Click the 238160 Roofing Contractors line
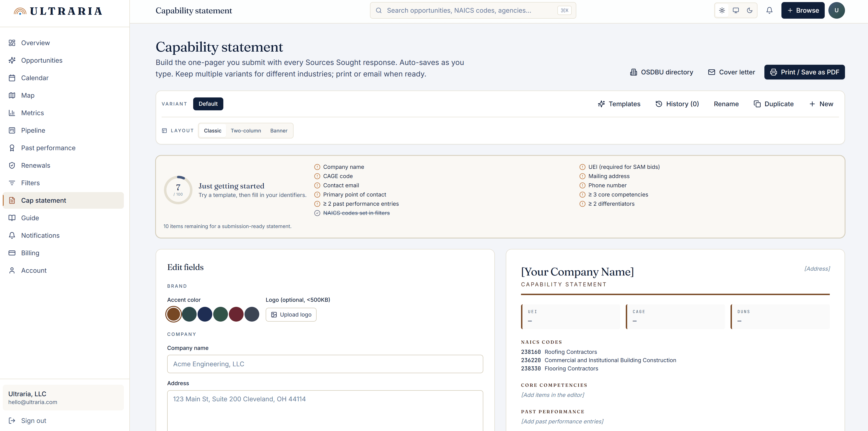This screenshot has width=868, height=431. pyautogui.click(x=559, y=352)
